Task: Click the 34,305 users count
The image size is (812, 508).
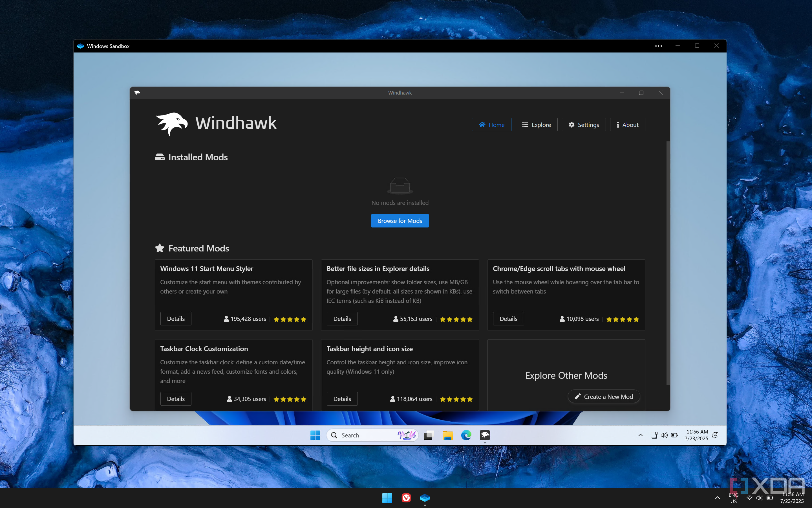Action: (246, 399)
